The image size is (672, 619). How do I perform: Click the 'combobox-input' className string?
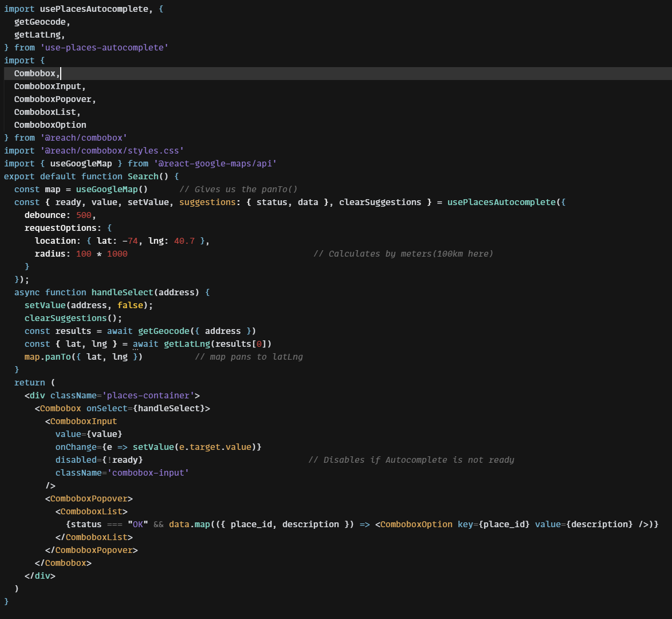(x=148, y=473)
